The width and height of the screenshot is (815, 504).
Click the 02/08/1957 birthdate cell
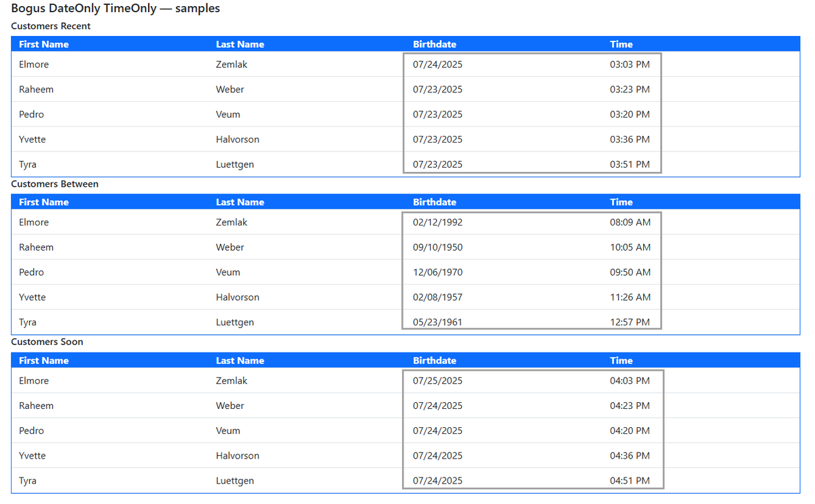(437, 297)
